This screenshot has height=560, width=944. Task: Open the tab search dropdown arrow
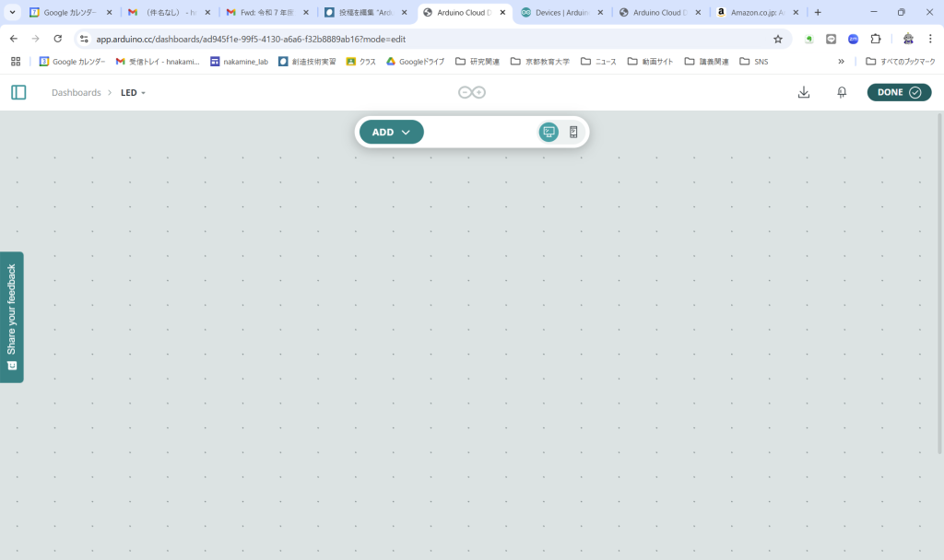point(13,13)
